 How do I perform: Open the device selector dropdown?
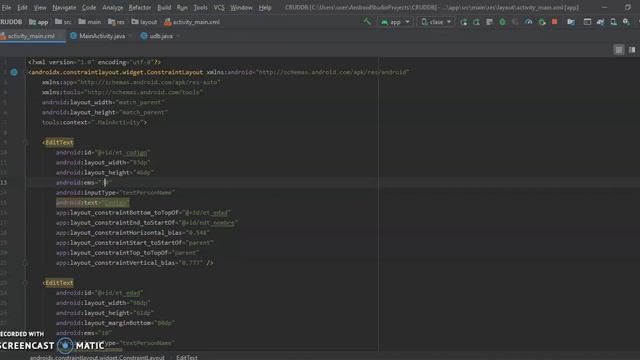(436, 22)
